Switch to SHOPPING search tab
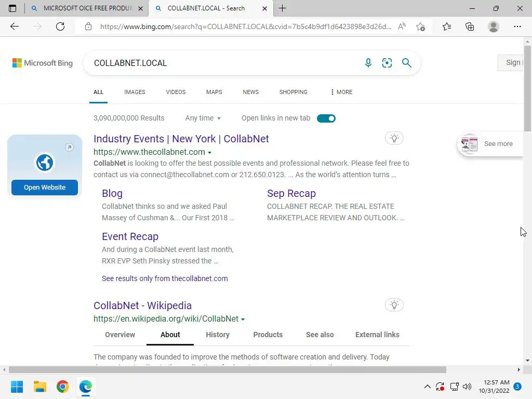Image resolution: width=532 pixels, height=399 pixels. point(294,92)
